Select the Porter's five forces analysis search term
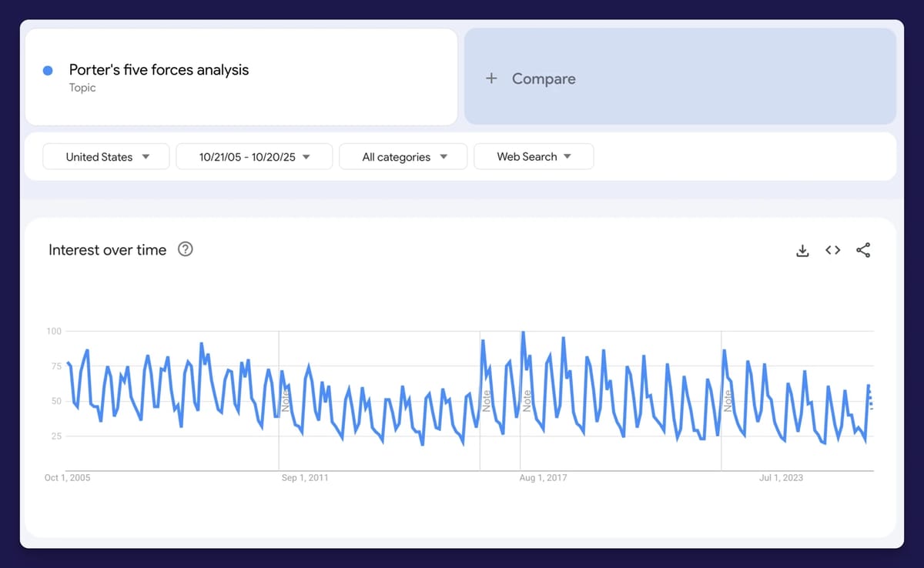924x568 pixels. [x=242, y=76]
